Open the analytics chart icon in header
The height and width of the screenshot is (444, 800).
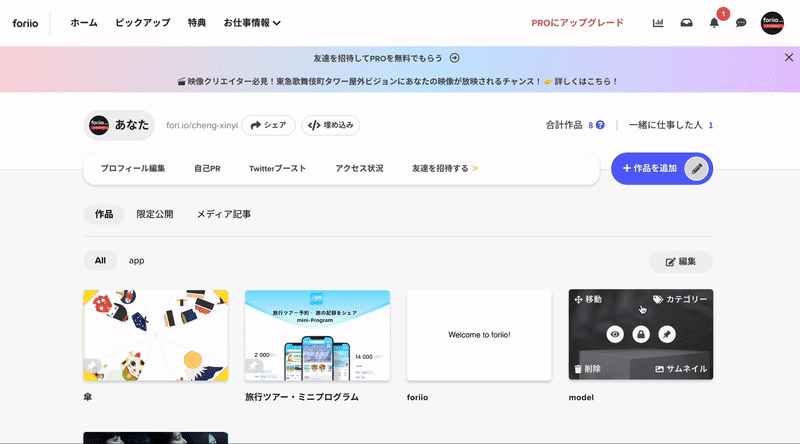(658, 23)
